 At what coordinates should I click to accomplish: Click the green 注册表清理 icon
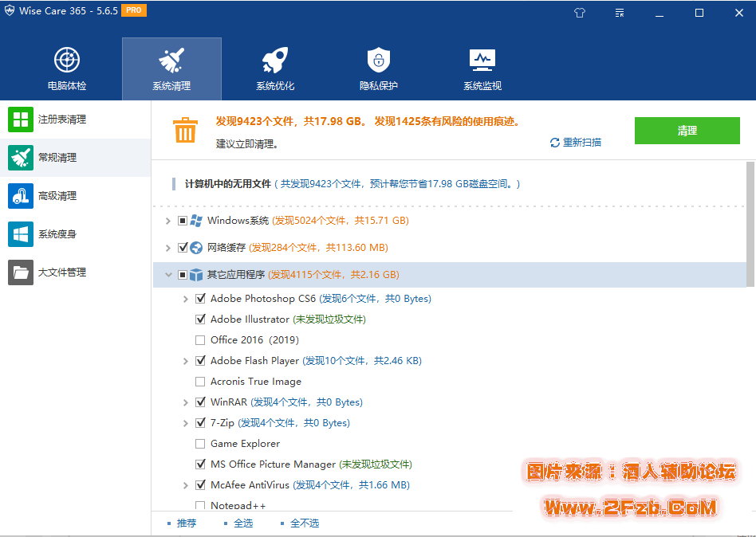[21, 120]
